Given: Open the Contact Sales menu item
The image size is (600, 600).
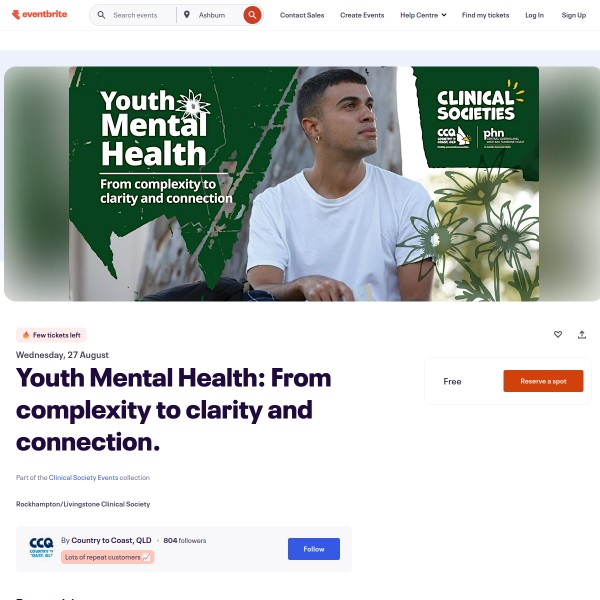Looking at the screenshot, I should [x=302, y=15].
